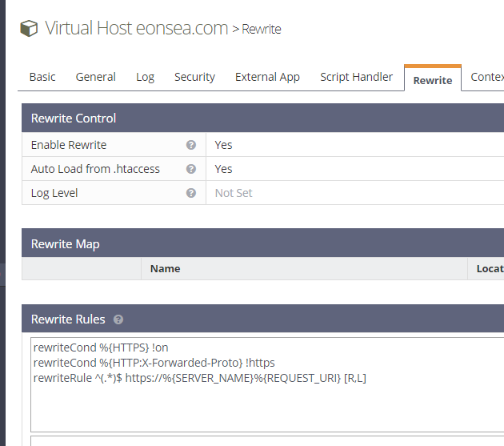
Task: Open the Context tab
Action: pos(486,77)
